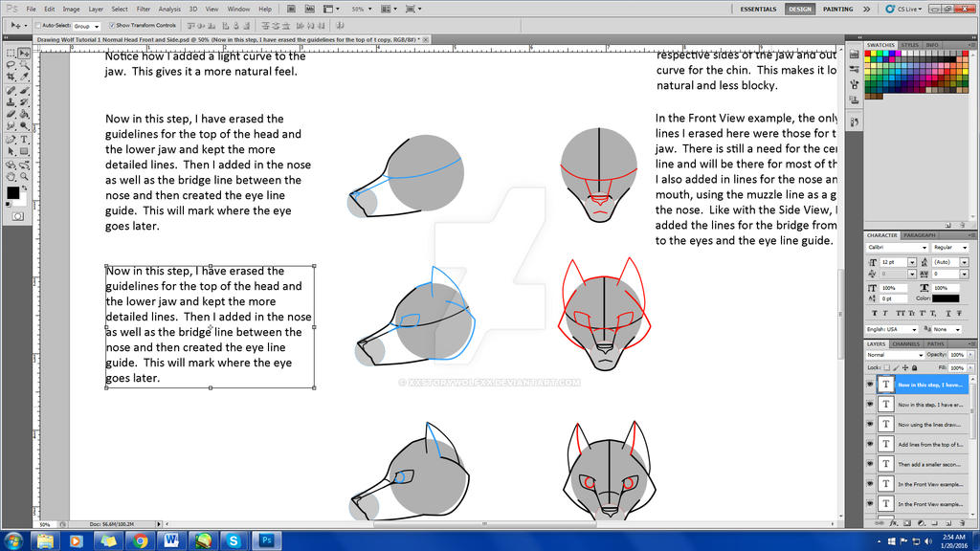The image size is (980, 551).
Task: Select the Eraser tool
Action: pos(11,115)
